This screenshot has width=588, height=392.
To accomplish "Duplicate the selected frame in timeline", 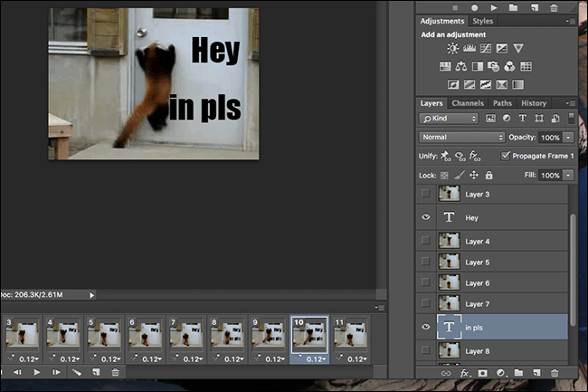I will [x=96, y=372].
